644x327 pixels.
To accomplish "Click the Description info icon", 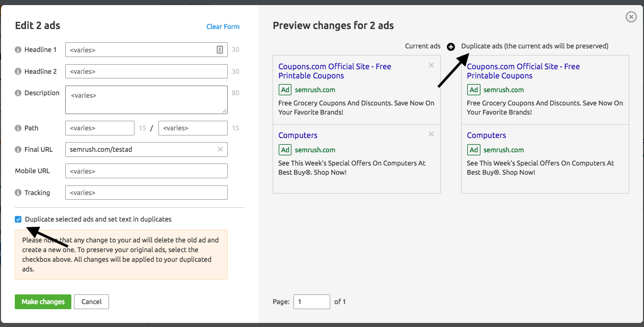I will [18, 93].
